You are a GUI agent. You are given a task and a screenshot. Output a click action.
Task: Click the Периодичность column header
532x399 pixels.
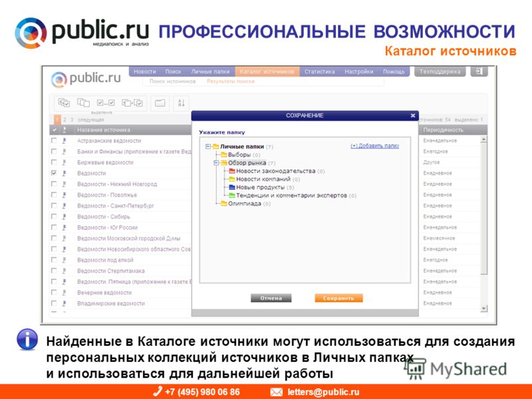[443, 130]
